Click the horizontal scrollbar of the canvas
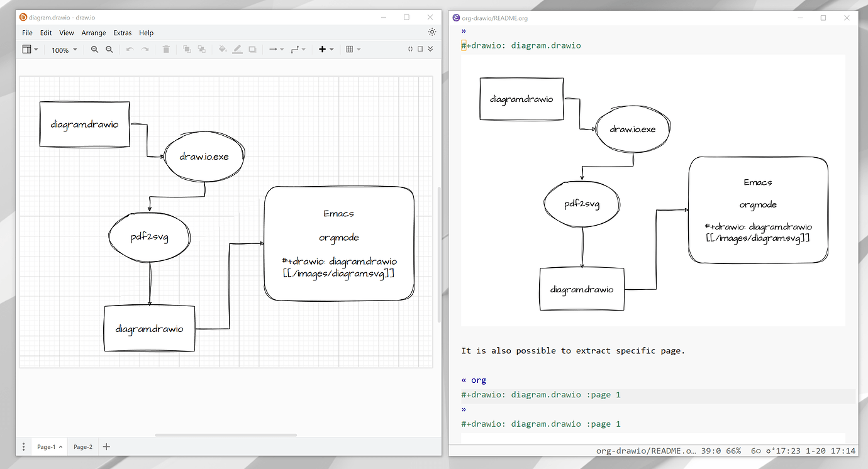 pos(226,434)
